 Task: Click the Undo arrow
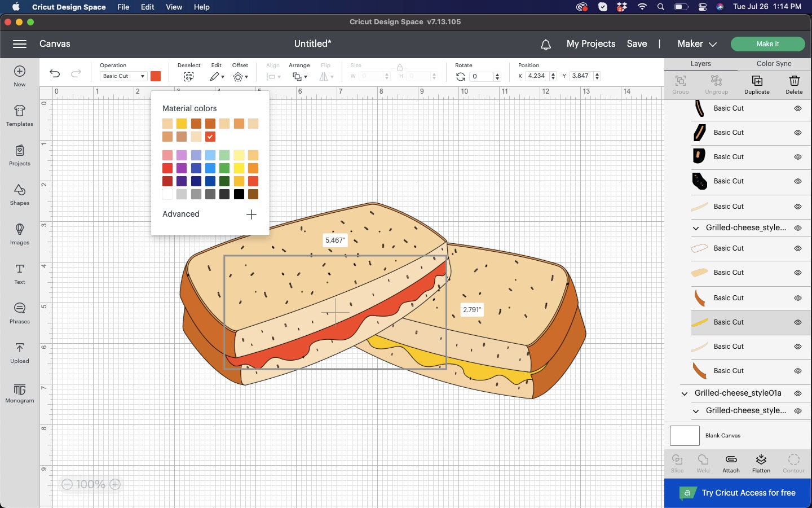pyautogui.click(x=54, y=74)
